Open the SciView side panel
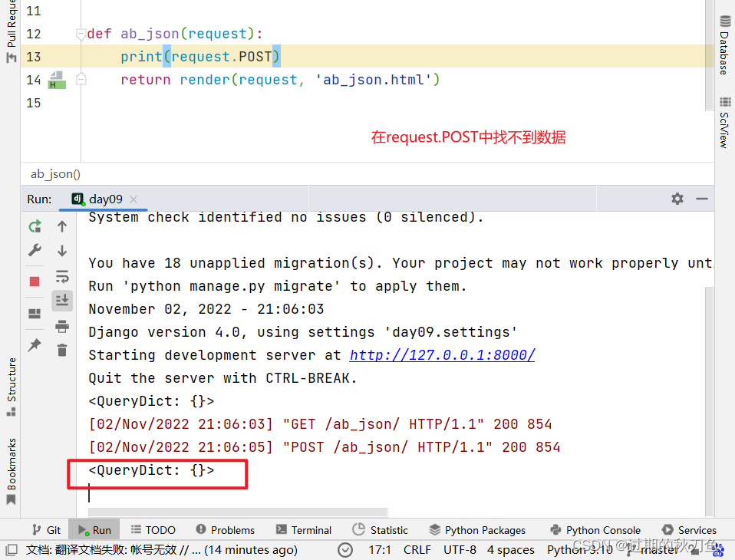The width and height of the screenshot is (735, 560). tap(725, 123)
